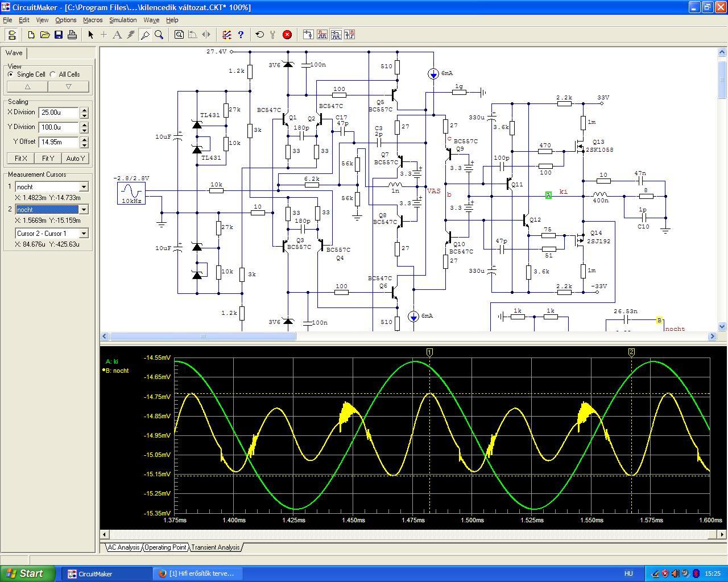This screenshot has width=728, height=582.
Task: Click the blue Help question mark icon
Action: coord(241,35)
